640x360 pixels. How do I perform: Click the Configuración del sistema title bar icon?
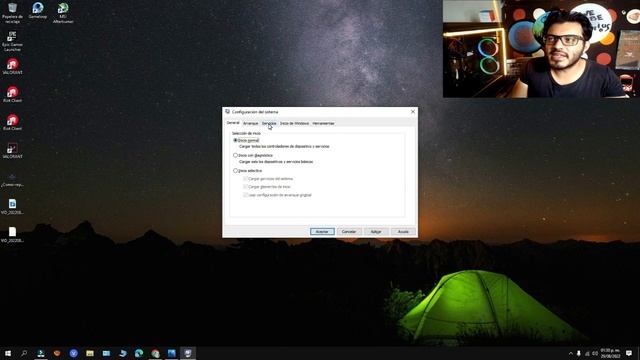click(x=227, y=111)
